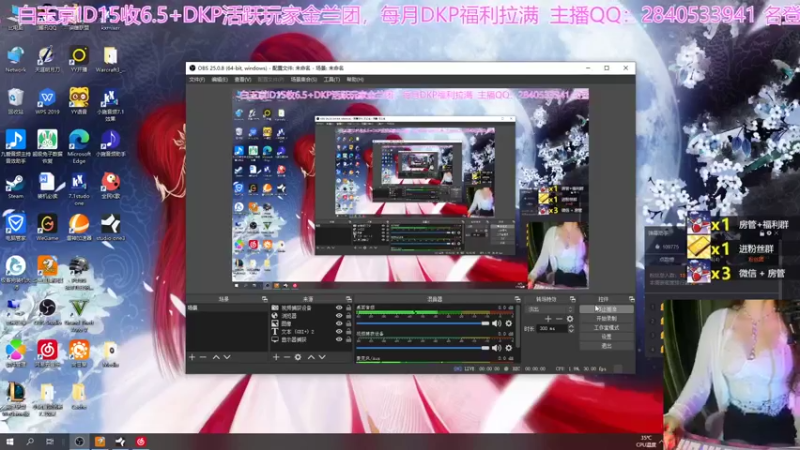Pop out the Scene Transitions dock panel
The height and width of the screenshot is (450, 800).
[x=572, y=299]
